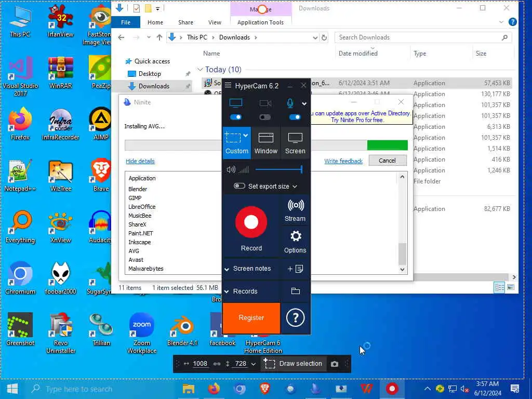Select the webcam source icon in HyperCam
Viewport: 532px width, 399px height.
(265, 103)
